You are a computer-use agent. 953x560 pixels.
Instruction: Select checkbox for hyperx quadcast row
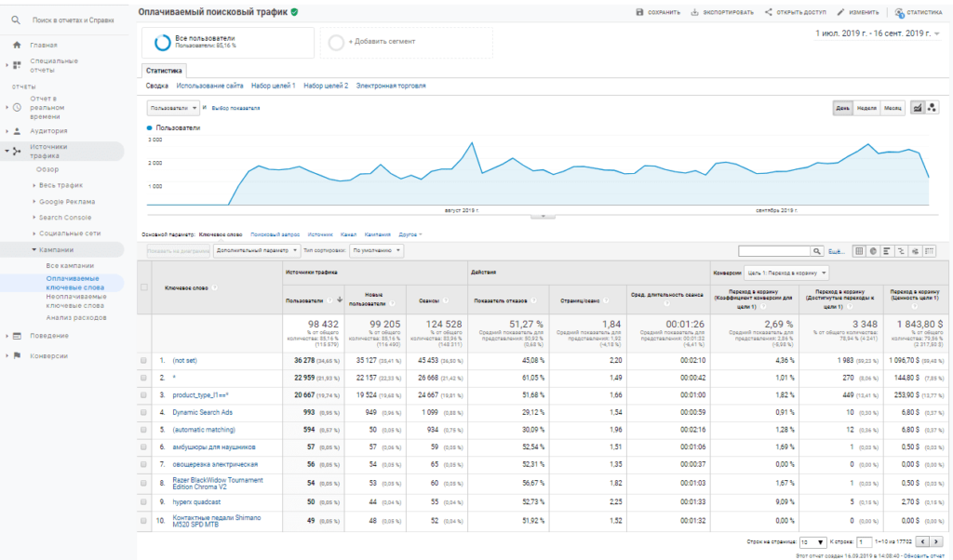(x=143, y=501)
